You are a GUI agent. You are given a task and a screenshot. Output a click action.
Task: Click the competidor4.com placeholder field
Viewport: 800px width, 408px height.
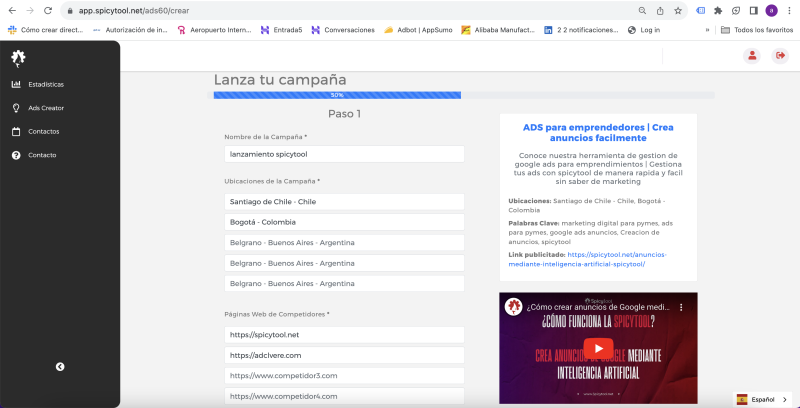[344, 396]
